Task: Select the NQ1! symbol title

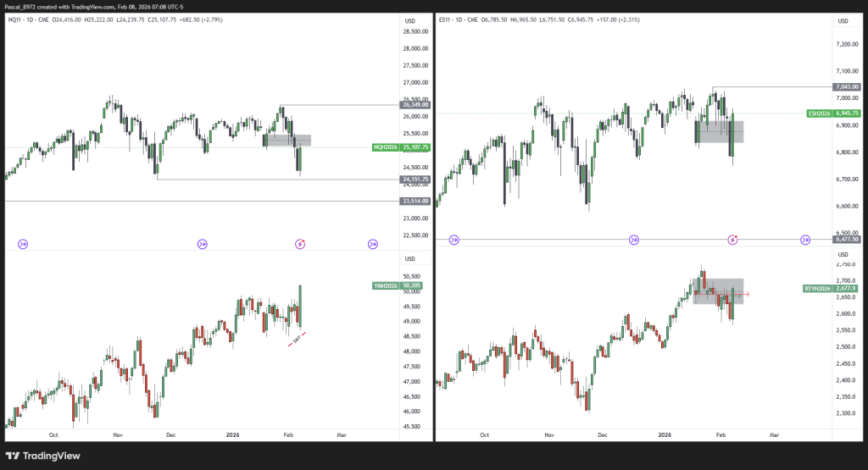Action: pos(17,20)
